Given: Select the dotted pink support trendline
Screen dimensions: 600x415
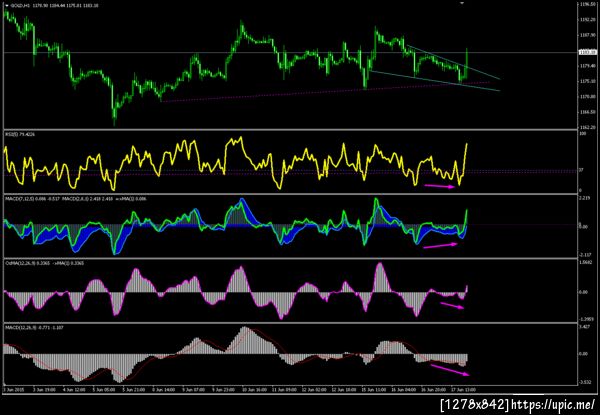Looking at the screenshot, I should (x=325, y=92).
